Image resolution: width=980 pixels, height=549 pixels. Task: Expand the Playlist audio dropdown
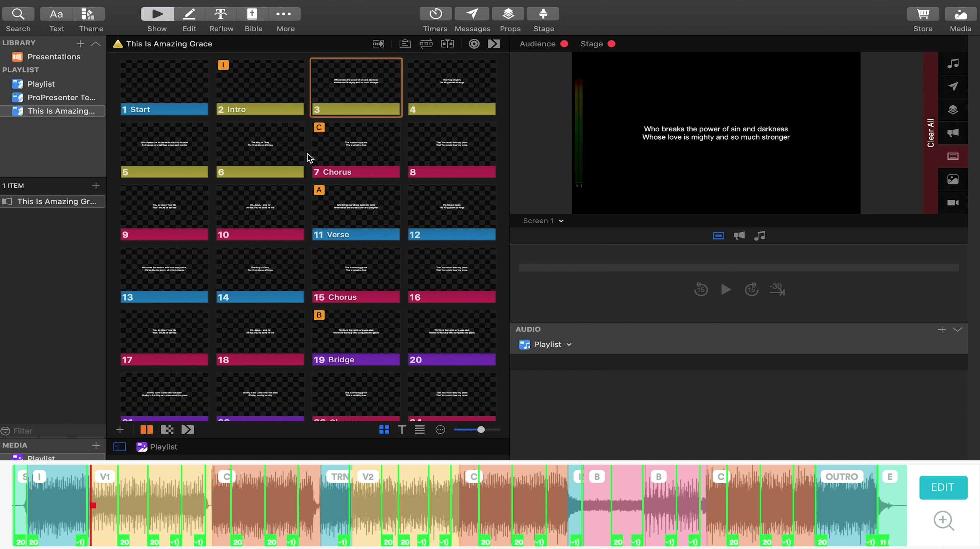(569, 344)
